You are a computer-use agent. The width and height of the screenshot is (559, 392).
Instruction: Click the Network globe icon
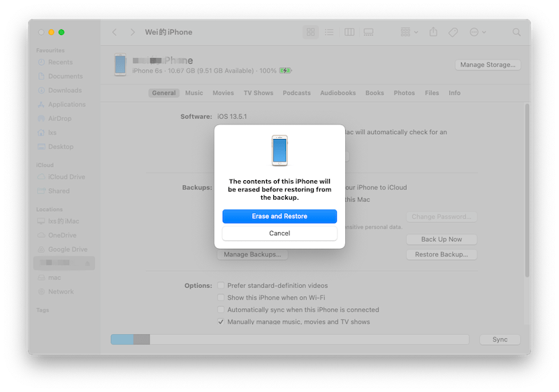[x=41, y=291]
